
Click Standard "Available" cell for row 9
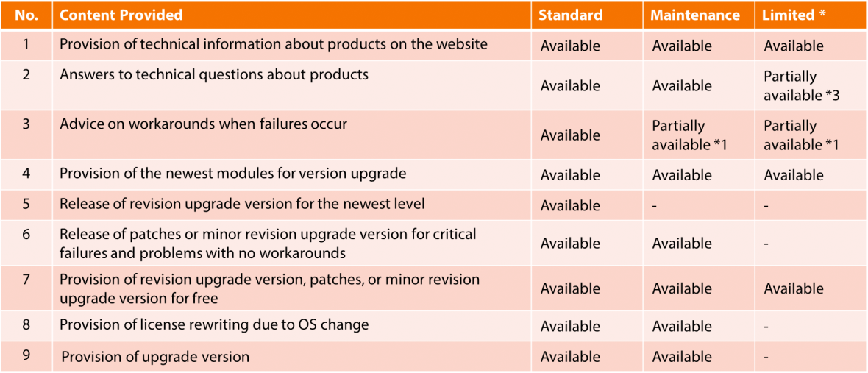point(570,357)
